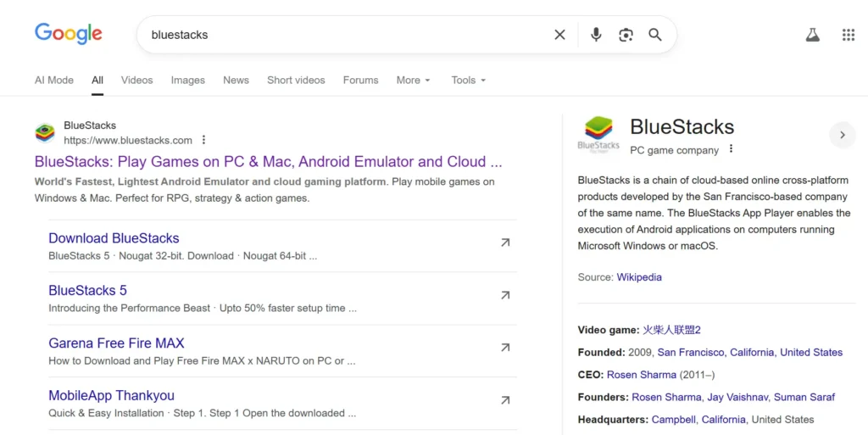Click snippet 'Introducing the Performance Beast'
Image resolution: width=868 pixels, height=435 pixels.
tap(129, 309)
